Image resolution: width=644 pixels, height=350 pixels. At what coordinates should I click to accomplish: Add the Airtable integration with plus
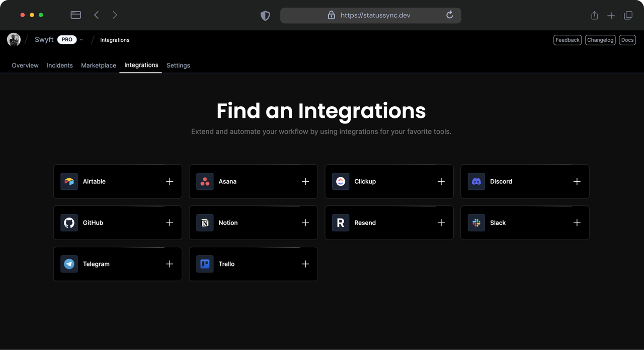point(170,181)
